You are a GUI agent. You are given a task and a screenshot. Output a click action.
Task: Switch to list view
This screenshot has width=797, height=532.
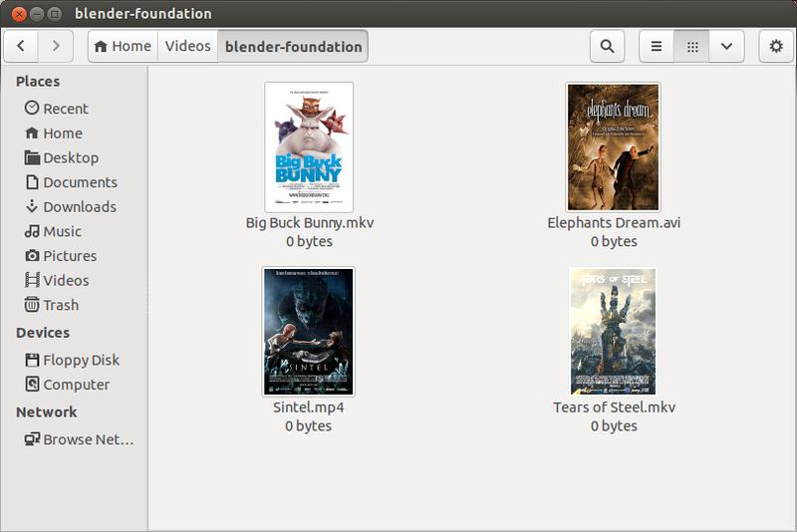click(x=657, y=46)
